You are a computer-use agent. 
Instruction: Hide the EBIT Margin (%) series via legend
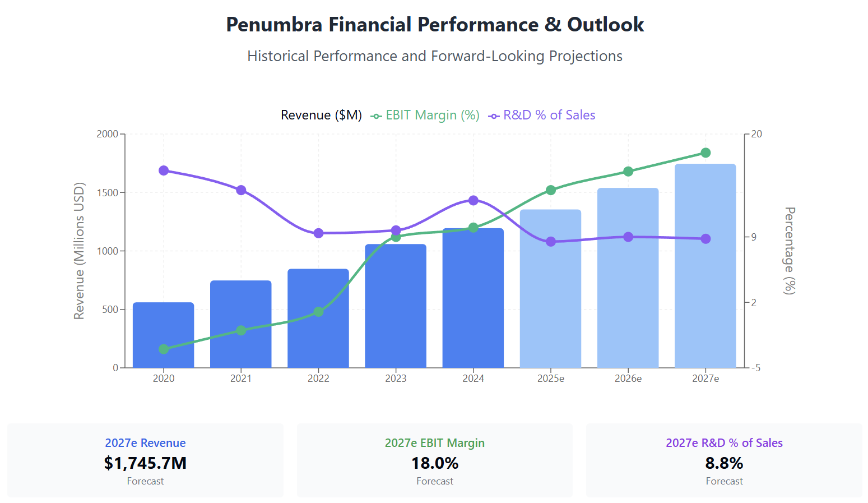click(425, 115)
